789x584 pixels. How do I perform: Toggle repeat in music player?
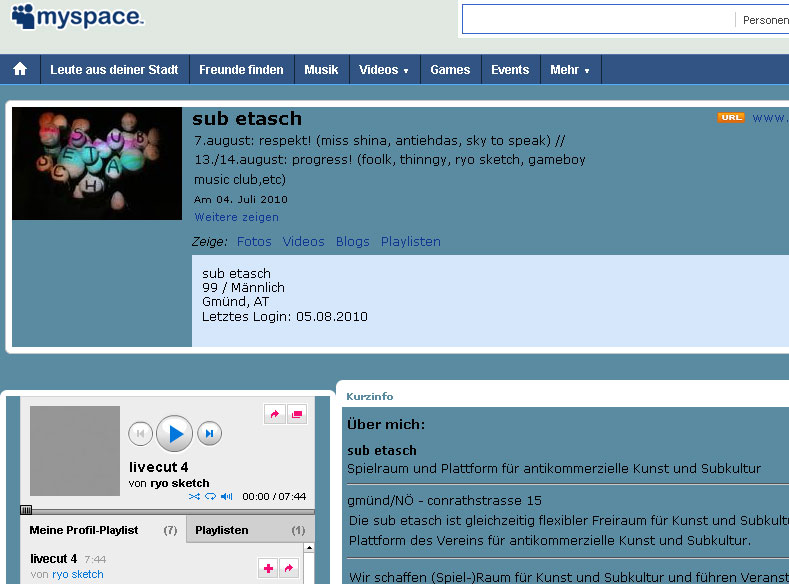[210, 496]
